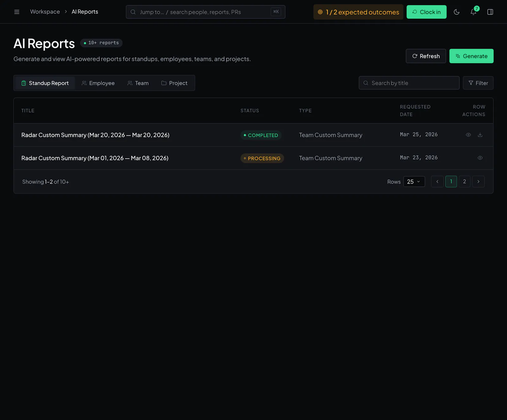
Task: Click the Refresh button
Action: tap(426, 56)
